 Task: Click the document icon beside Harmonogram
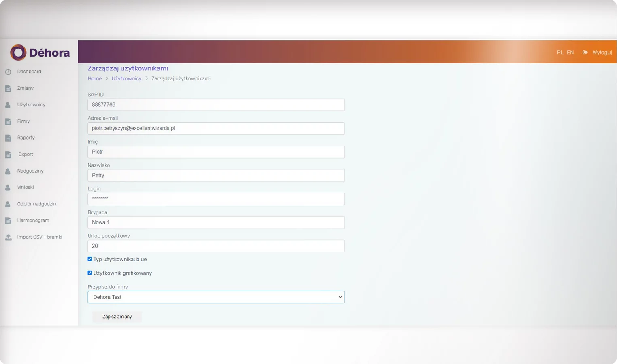[8, 221]
